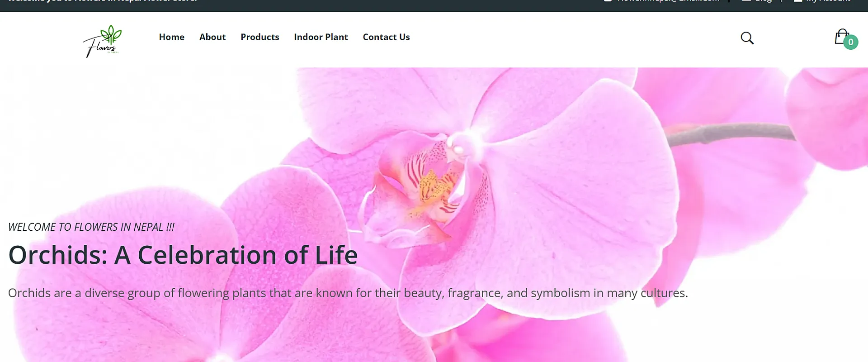
Task: Click the 'Orchids: A Celebration of Life' heading
Action: [183, 255]
